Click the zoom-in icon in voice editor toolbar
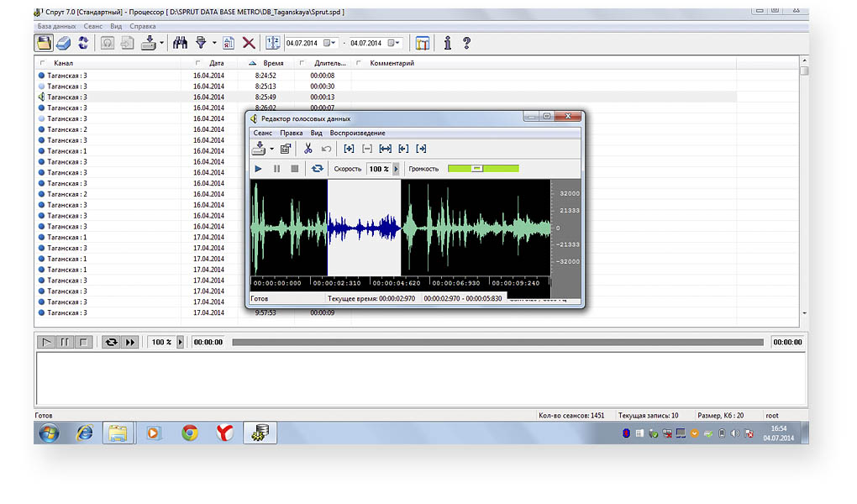The width and height of the screenshot is (857, 504). pos(349,149)
